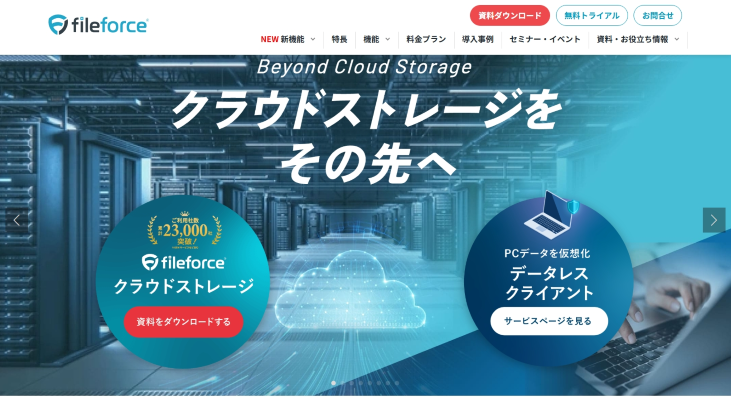Click the 資料をダウンロードする red button

183,322
